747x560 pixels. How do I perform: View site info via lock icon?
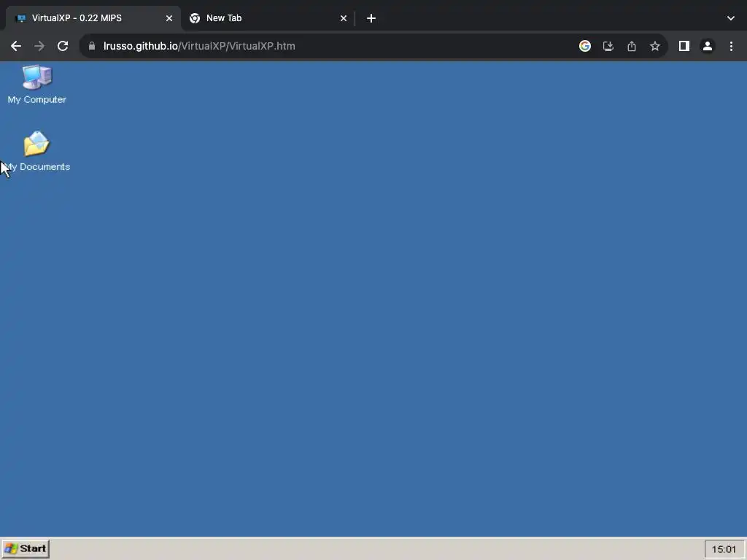92,46
